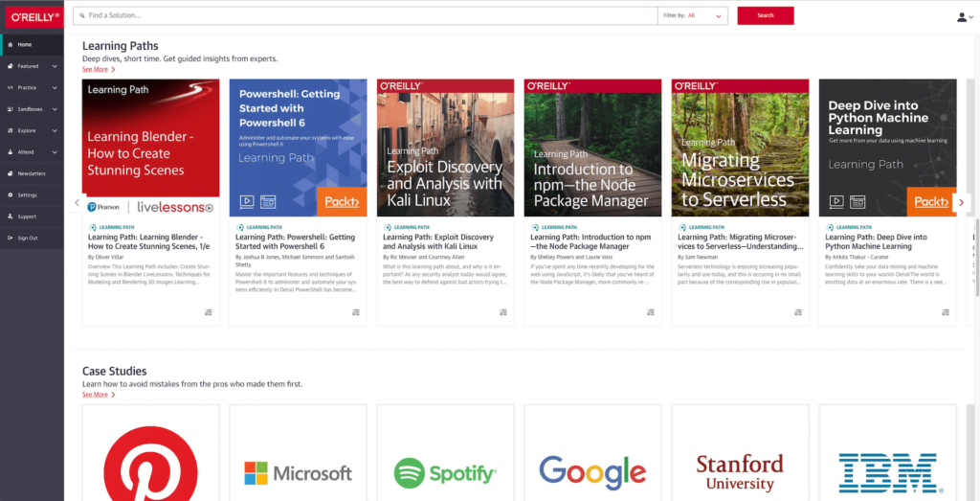
Task: Open the Filter by All dropdown
Action: [706, 16]
